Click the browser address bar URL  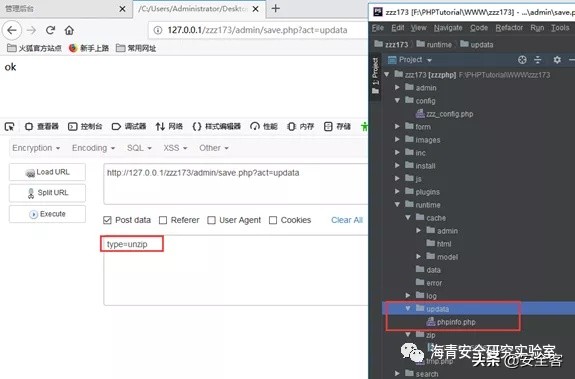257,30
